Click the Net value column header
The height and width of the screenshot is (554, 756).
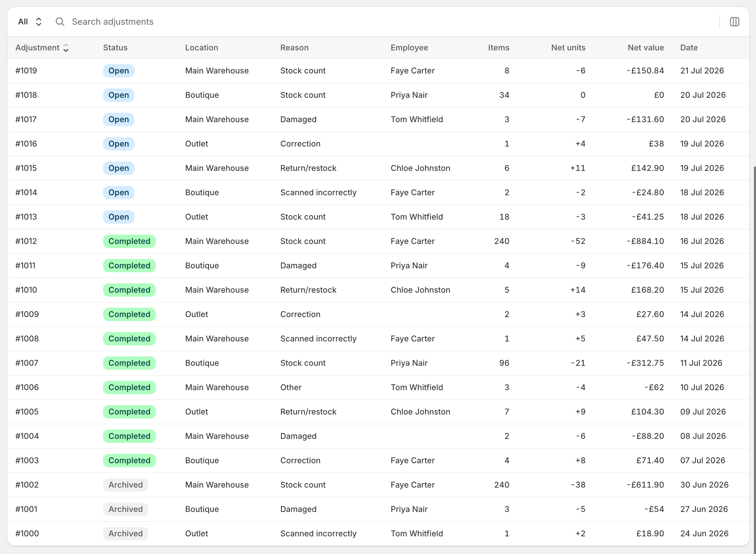pyautogui.click(x=646, y=48)
